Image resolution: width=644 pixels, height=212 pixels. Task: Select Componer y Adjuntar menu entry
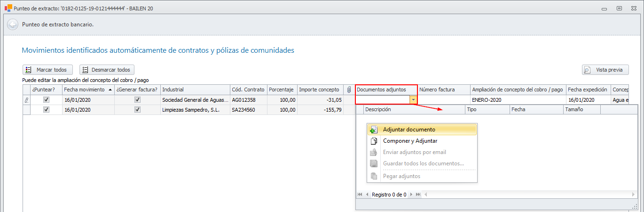(x=410, y=141)
